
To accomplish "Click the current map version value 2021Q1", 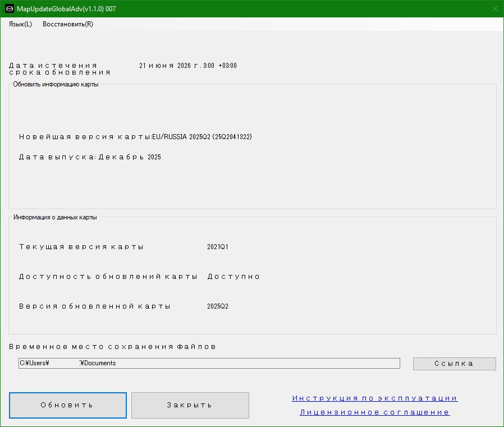I will pyautogui.click(x=218, y=247).
